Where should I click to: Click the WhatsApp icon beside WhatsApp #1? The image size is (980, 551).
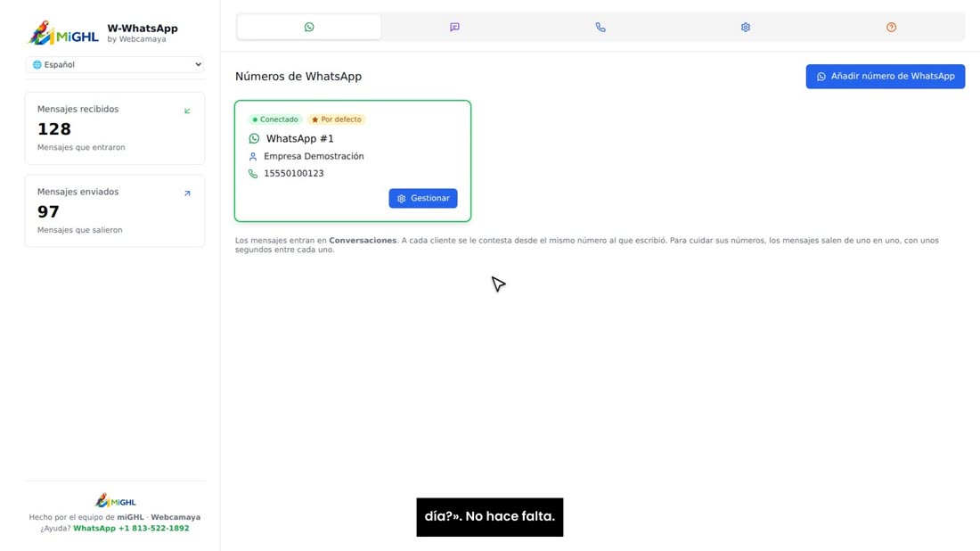click(254, 138)
